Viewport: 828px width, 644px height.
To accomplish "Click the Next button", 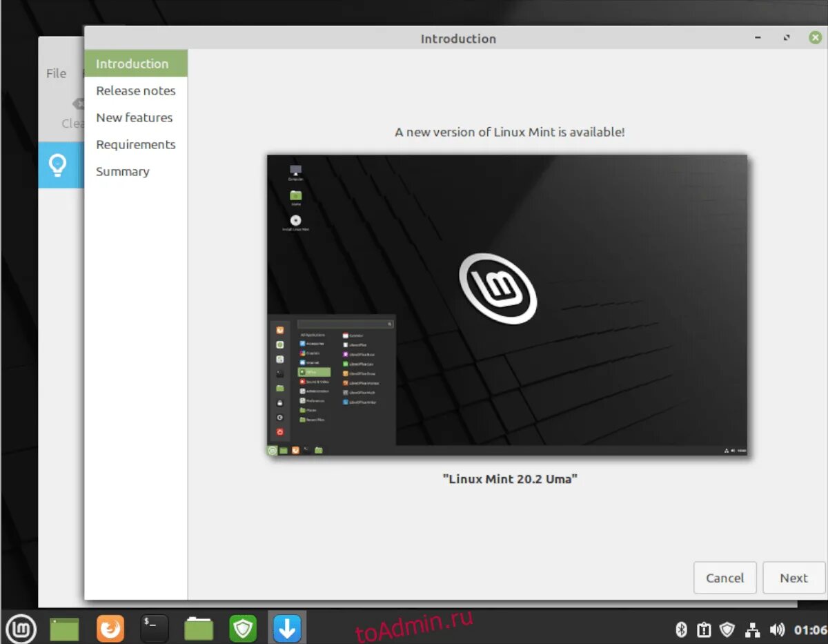I will coord(793,578).
